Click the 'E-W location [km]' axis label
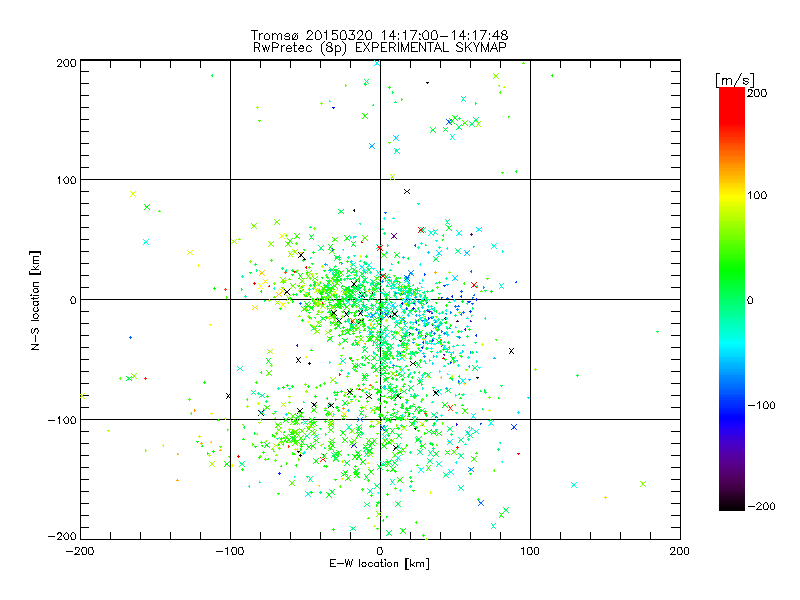The image size is (800, 600). 380,564
